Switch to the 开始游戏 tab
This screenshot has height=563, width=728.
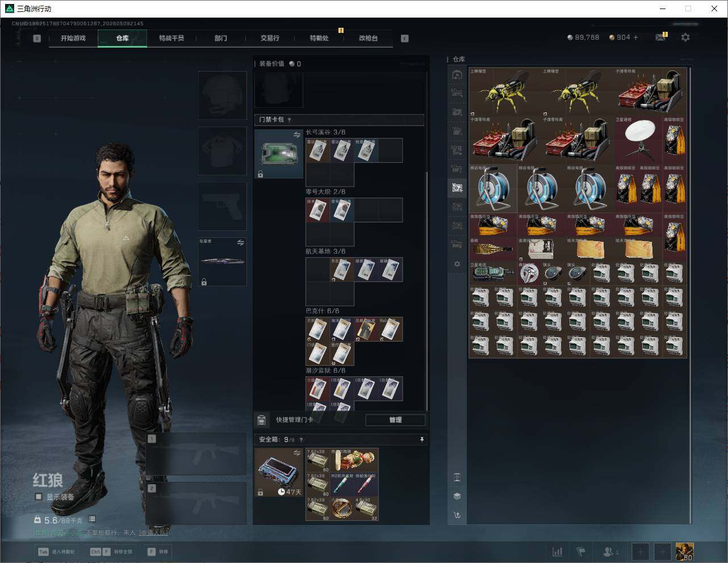pos(73,38)
